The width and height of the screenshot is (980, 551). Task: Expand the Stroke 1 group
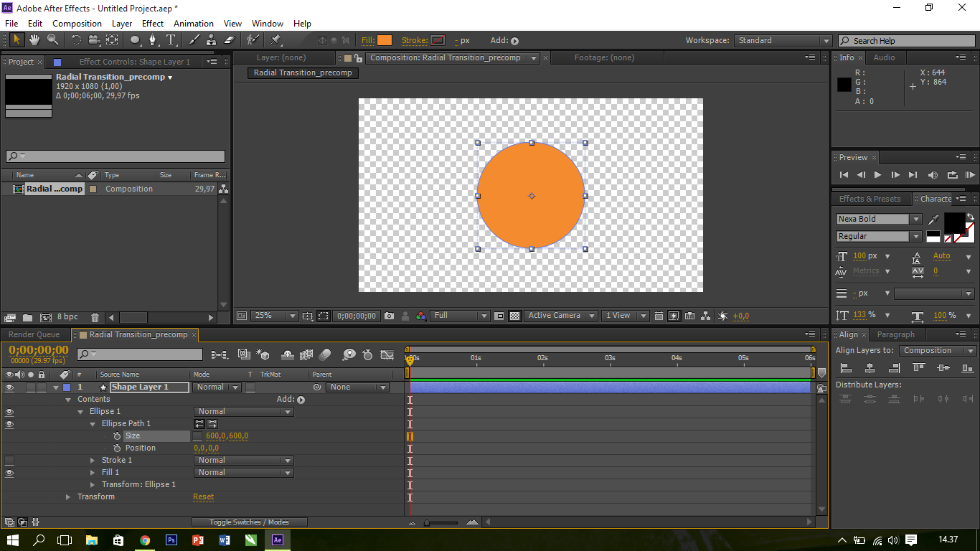pyautogui.click(x=93, y=460)
